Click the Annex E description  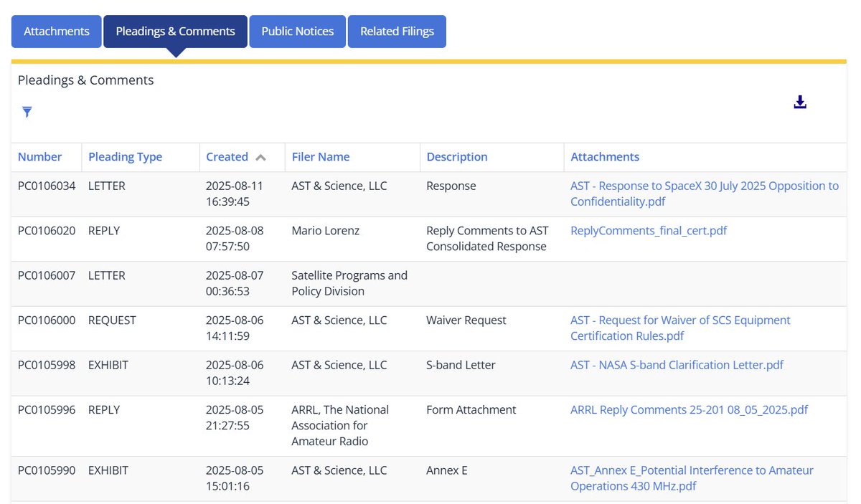447,471
